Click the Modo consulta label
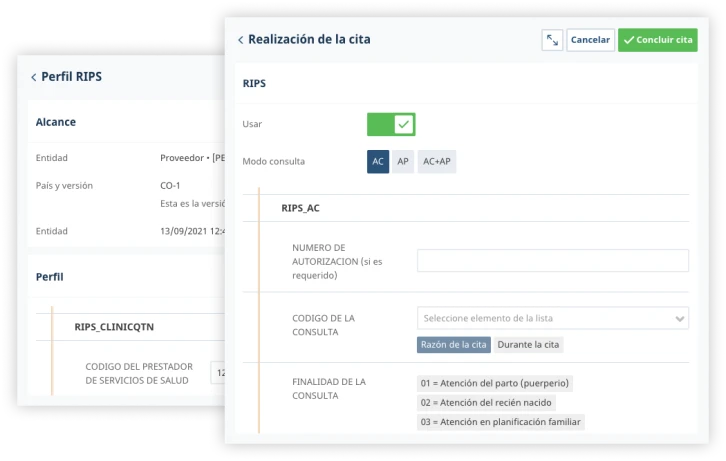726x461 pixels. [274, 162]
